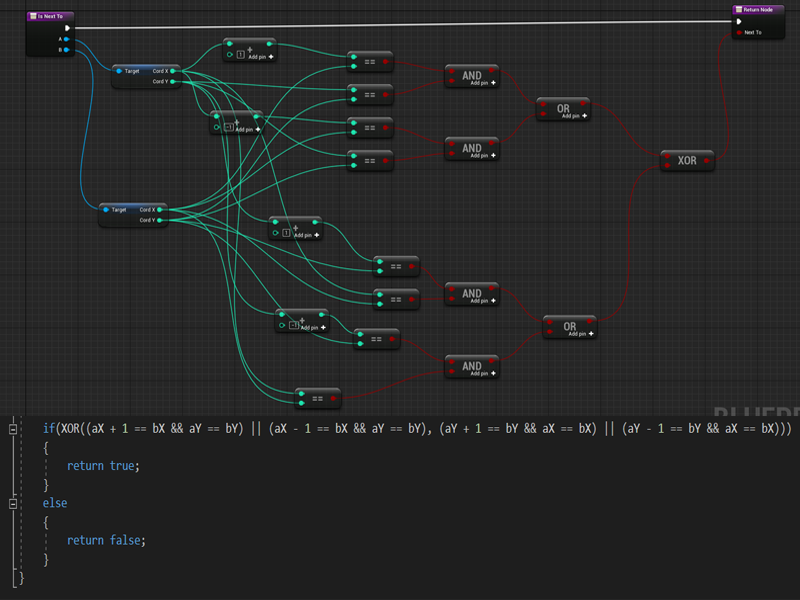Collapse the if(XOR...) code block
The width and height of the screenshot is (800, 600).
[x=13, y=430]
